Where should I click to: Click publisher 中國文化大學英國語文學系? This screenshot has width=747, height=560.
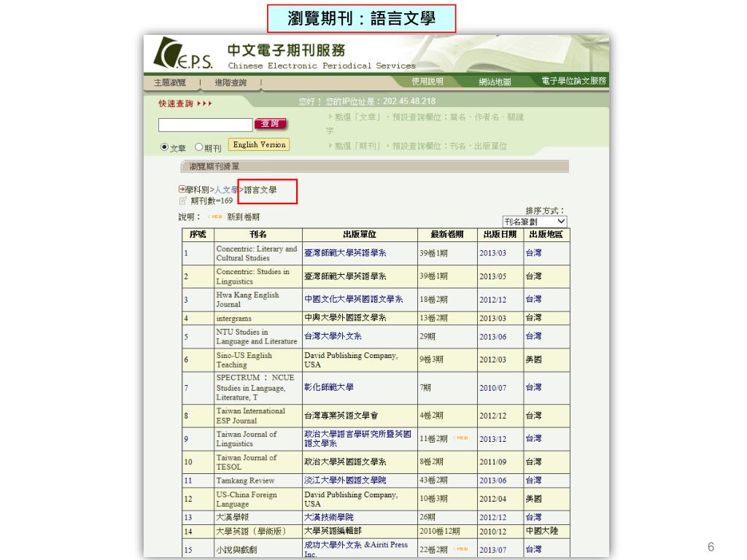click(x=353, y=299)
